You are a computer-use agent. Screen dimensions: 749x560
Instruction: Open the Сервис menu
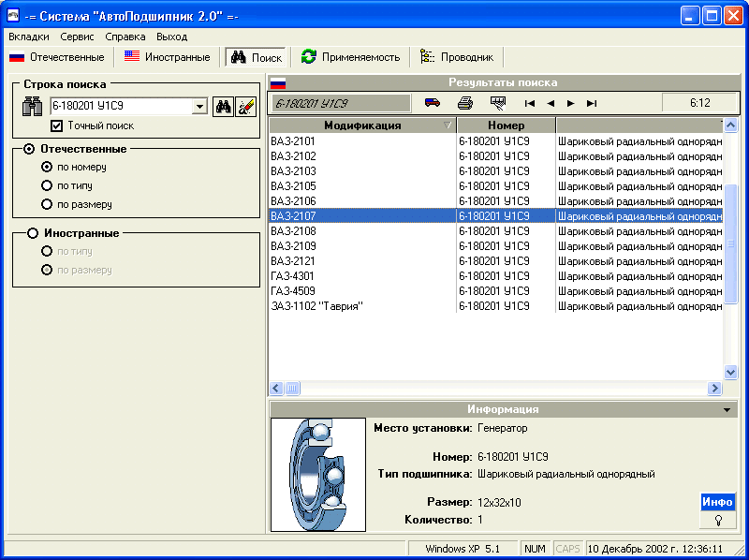coord(77,37)
